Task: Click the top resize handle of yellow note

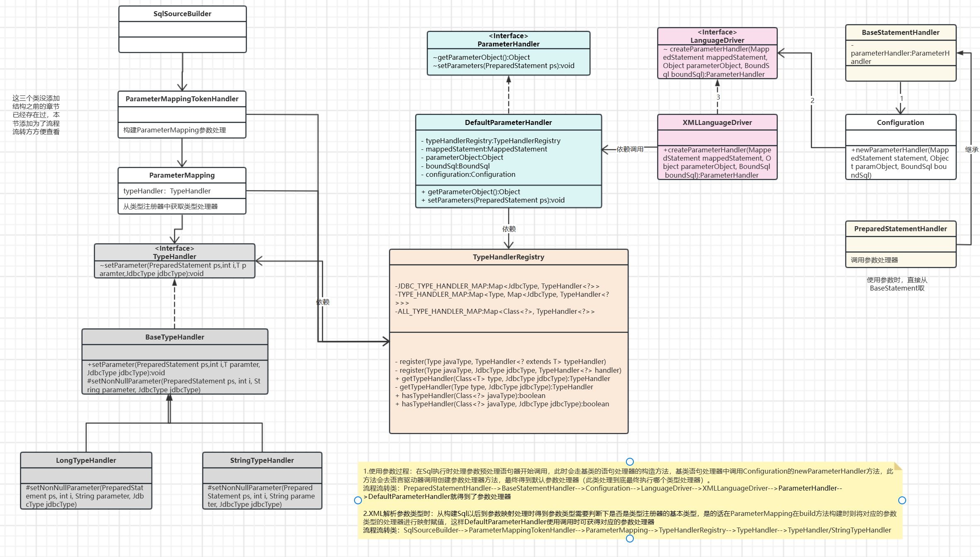Action: click(630, 462)
